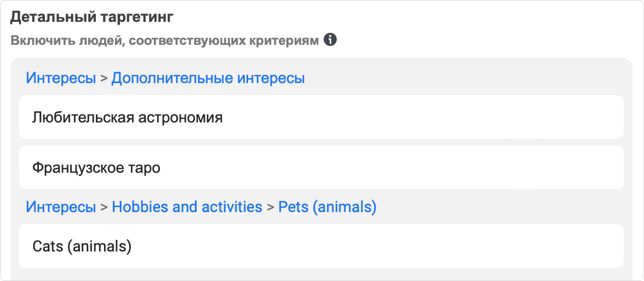Image resolution: width=644 pixels, height=281 pixels.
Task: Click the separator arrow before Дополнительные интересы
Action: [104, 79]
